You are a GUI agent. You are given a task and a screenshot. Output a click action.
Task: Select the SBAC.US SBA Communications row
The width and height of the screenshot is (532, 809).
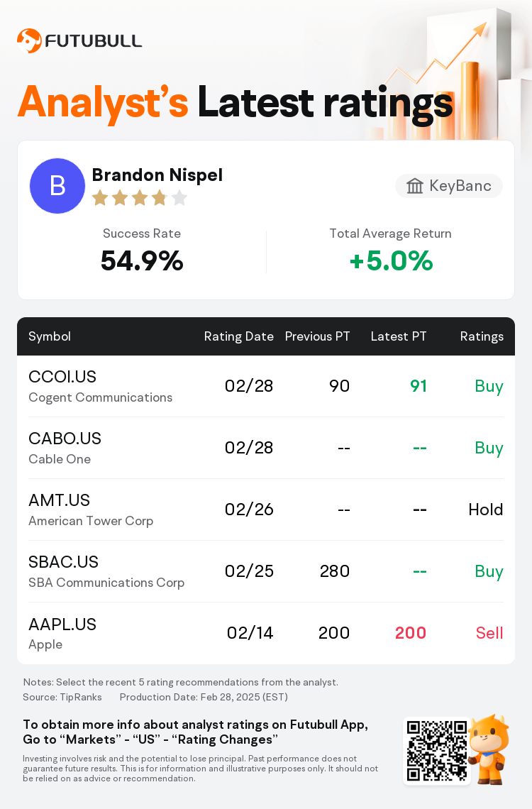tap(266, 571)
